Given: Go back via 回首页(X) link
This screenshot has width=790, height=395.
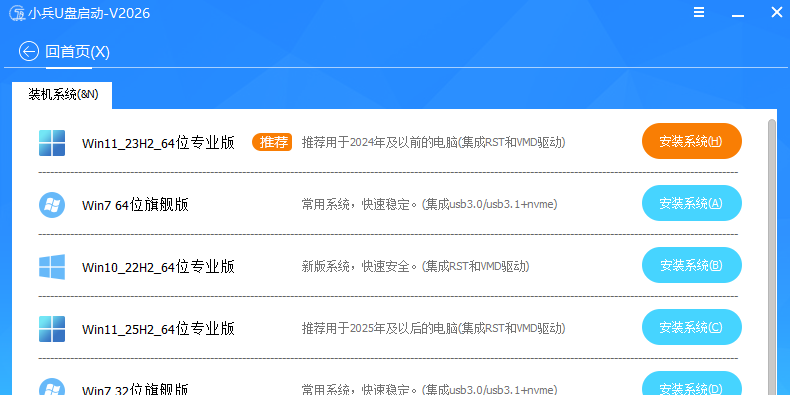Looking at the screenshot, I should click(x=77, y=51).
